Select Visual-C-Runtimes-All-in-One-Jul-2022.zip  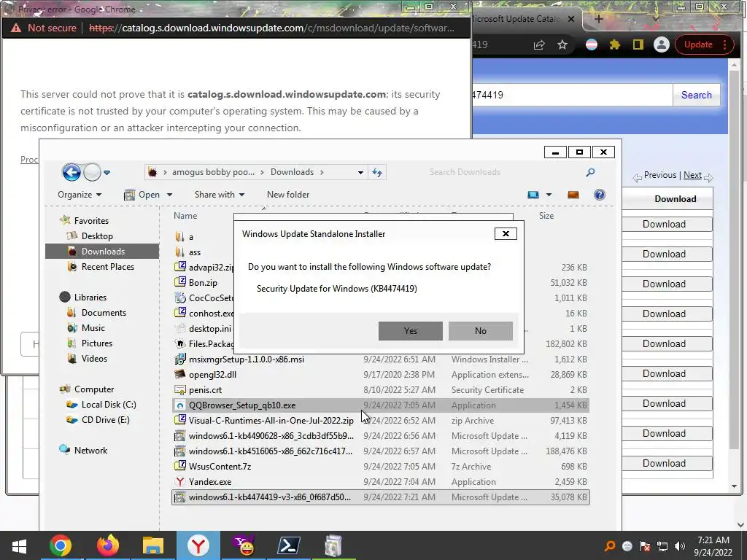(271, 421)
